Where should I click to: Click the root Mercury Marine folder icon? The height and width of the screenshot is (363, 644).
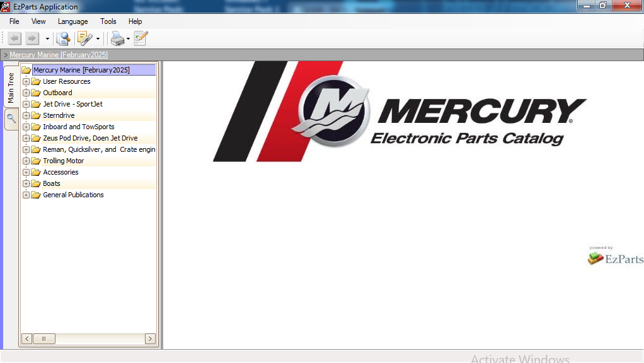coord(26,70)
